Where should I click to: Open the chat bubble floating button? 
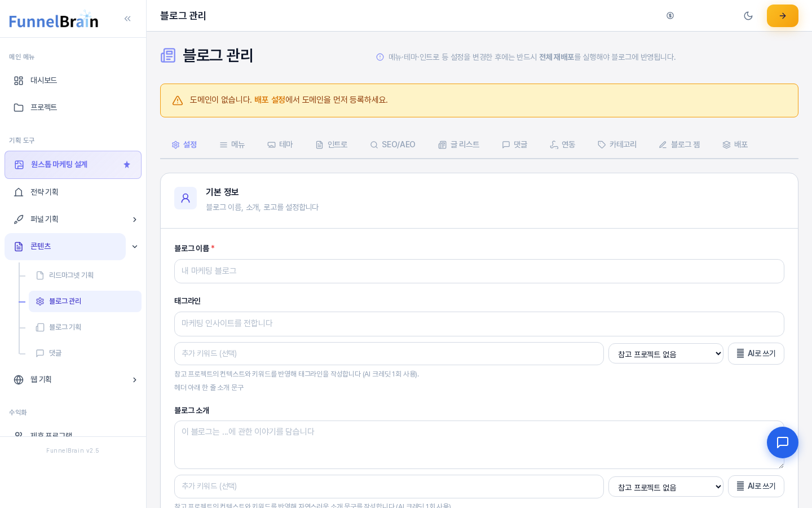pos(783,443)
